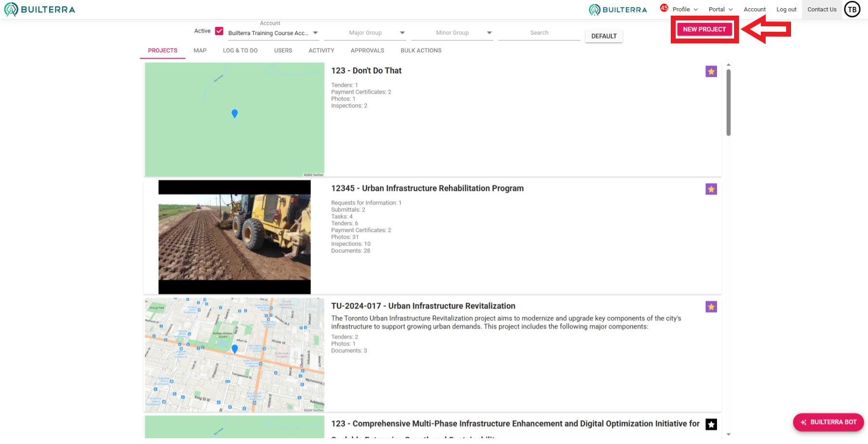The height and width of the screenshot is (444, 868).
Task: Click 'Requests for Information: 1'
Action: pyautogui.click(x=366, y=203)
